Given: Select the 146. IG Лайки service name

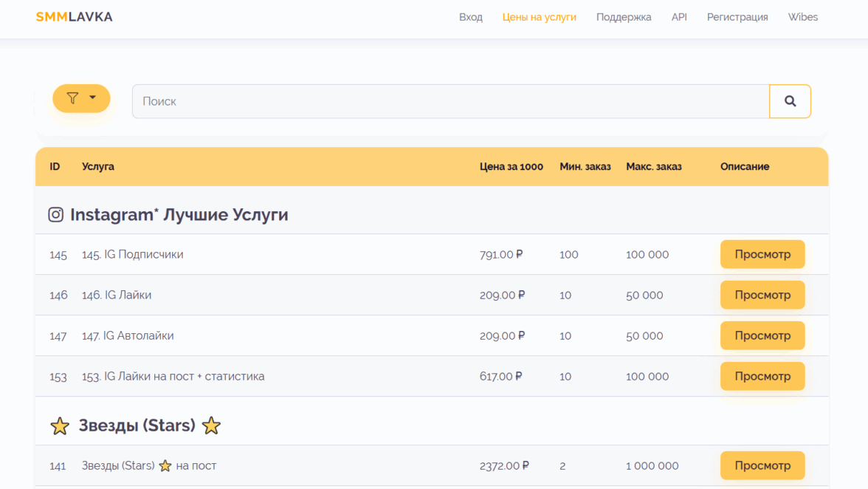Looking at the screenshot, I should (x=117, y=295).
